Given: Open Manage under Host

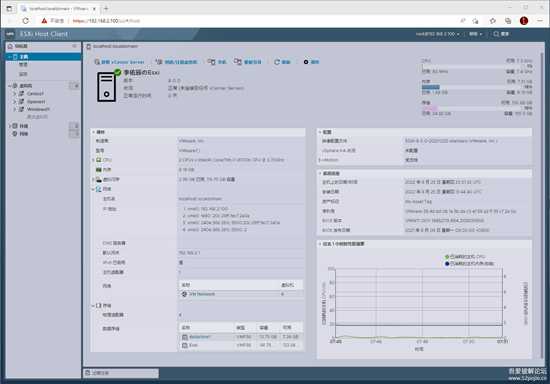Looking at the screenshot, I should tap(23, 65).
